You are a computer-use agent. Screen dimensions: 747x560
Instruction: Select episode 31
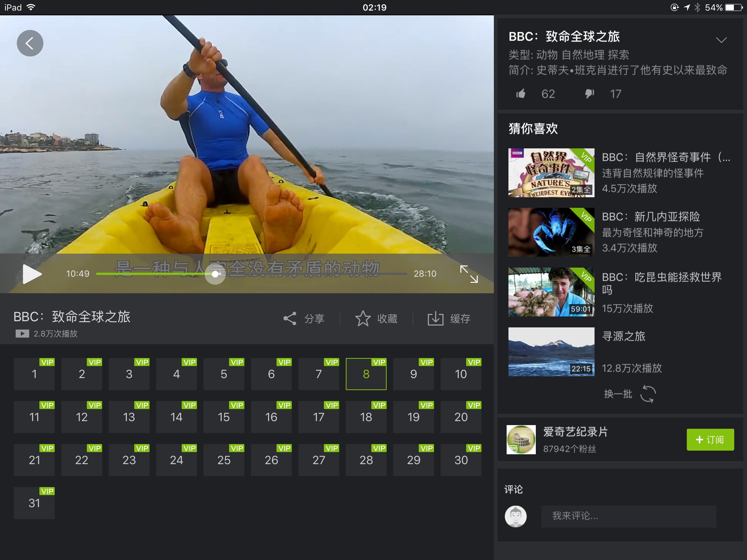point(34,503)
